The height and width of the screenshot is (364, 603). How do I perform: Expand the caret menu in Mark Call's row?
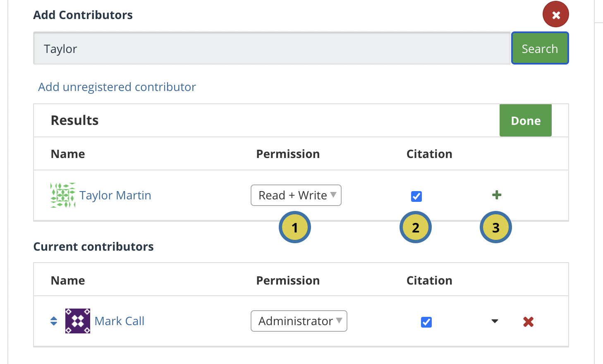[495, 321]
